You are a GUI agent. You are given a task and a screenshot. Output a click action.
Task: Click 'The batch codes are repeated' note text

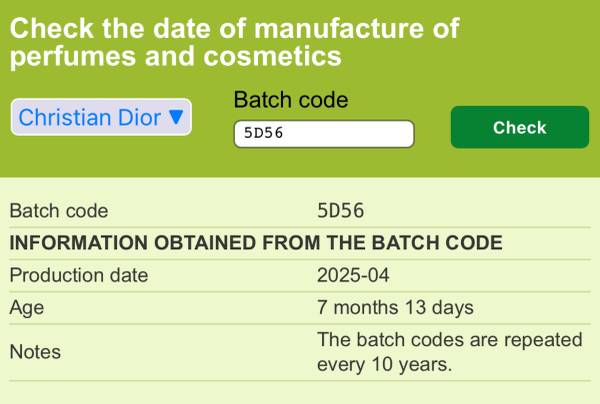pyautogui.click(x=448, y=340)
